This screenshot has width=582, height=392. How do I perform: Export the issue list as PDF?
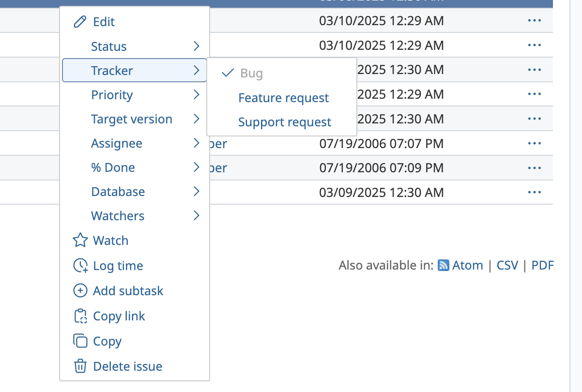pyautogui.click(x=542, y=265)
